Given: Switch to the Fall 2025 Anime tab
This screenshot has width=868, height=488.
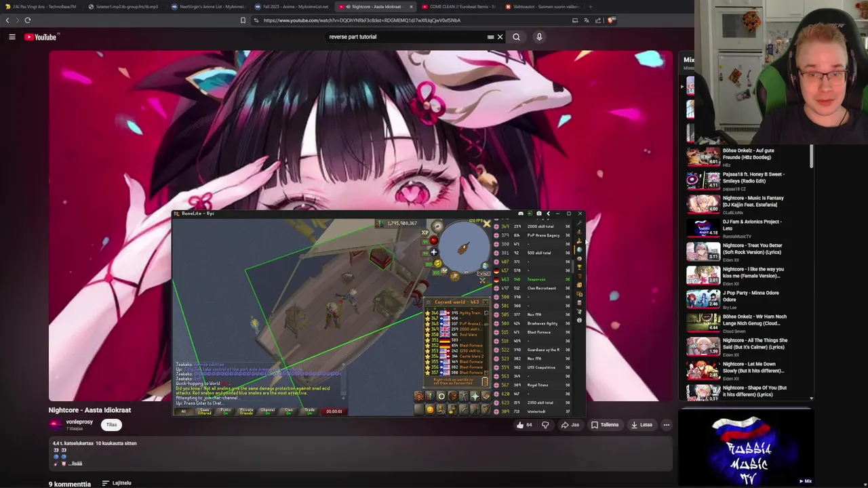Looking at the screenshot, I should click(x=292, y=7).
